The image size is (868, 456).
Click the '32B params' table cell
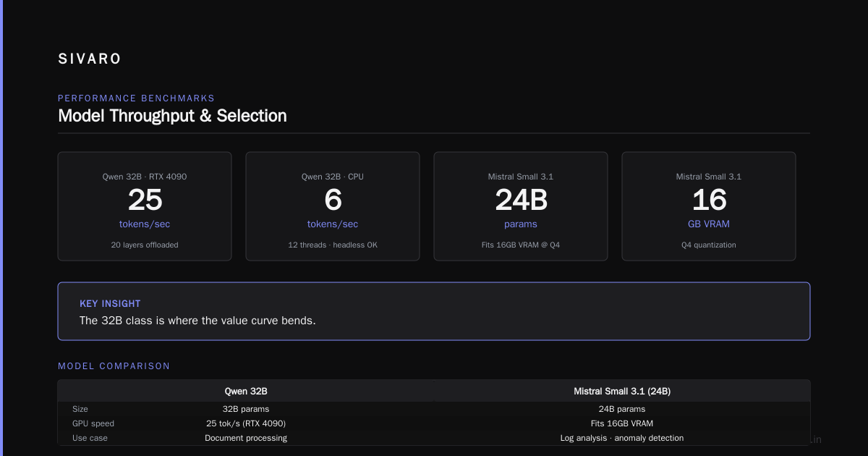[246, 409]
